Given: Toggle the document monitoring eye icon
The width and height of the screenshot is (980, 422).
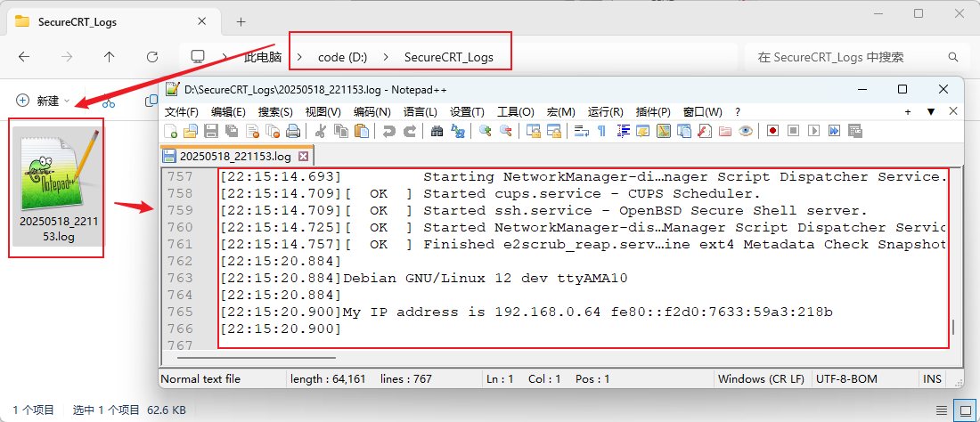Looking at the screenshot, I should [x=746, y=131].
